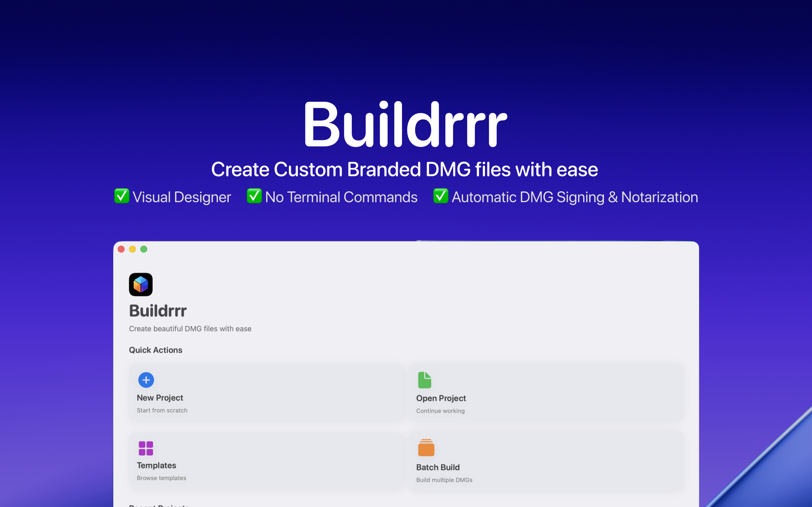The height and width of the screenshot is (507, 812).
Task: Click the Buildrrr app cube logo
Action: [x=141, y=284]
